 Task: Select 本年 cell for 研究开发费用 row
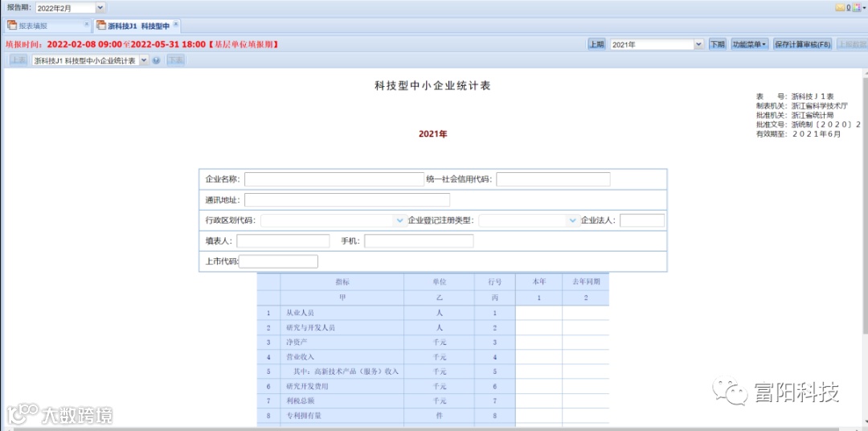(x=538, y=386)
